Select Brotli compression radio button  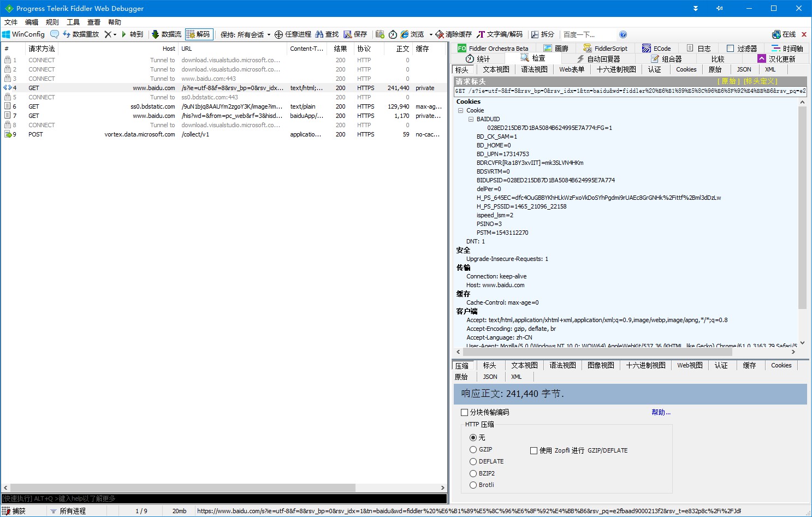[x=473, y=485]
